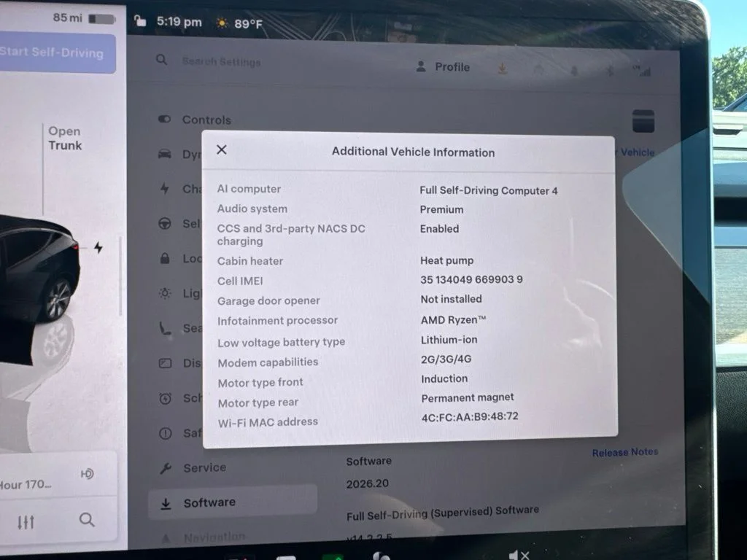Close the Additional Vehicle Information dialog
Screen dimensions: 747x560
[222, 149]
